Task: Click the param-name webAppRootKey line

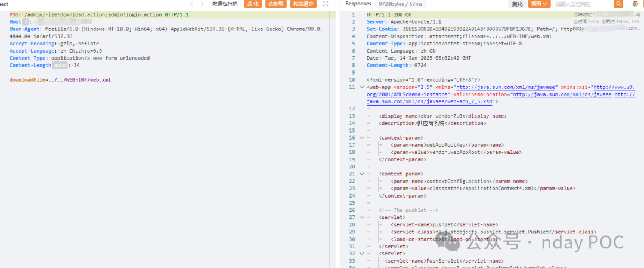Action: [x=447, y=145]
